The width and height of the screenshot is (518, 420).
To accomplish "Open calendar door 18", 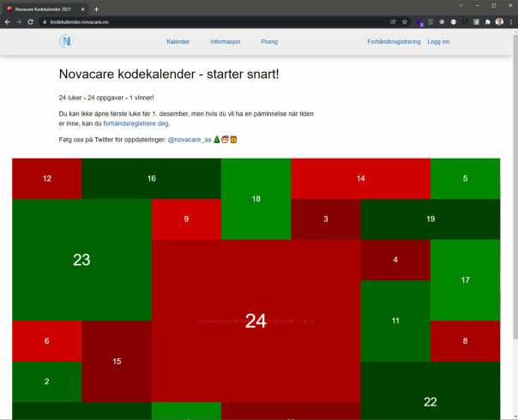I will (256, 199).
